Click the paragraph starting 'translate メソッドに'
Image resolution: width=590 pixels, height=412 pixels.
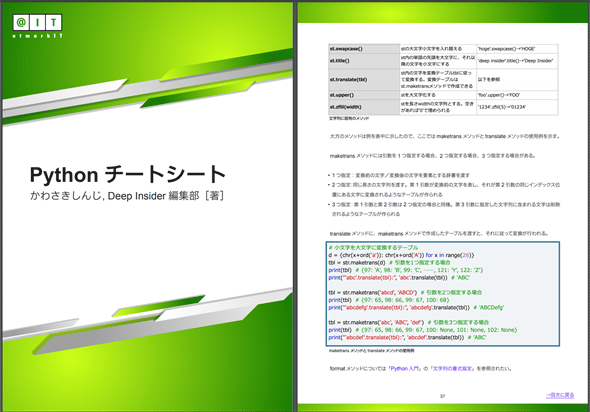439,234
